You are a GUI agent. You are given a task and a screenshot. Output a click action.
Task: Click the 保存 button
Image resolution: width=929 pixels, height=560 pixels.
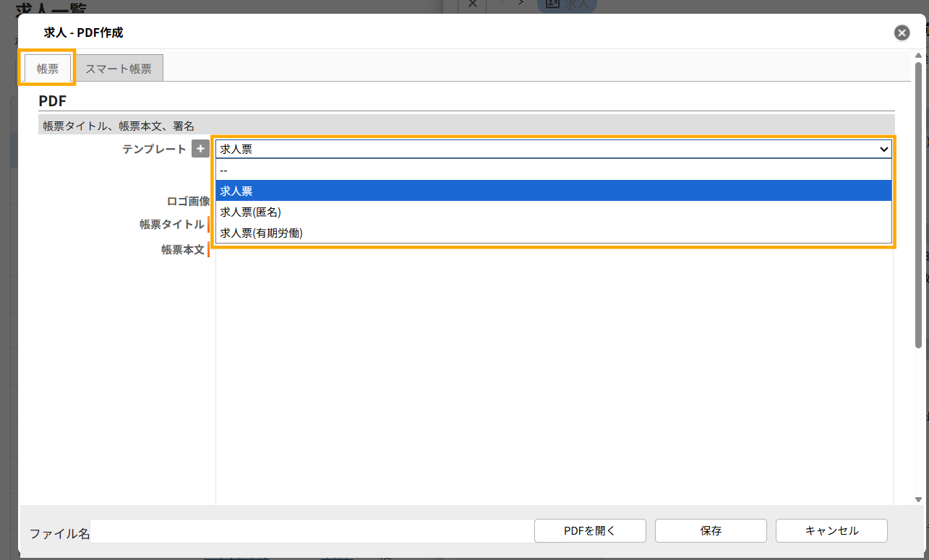(x=711, y=530)
